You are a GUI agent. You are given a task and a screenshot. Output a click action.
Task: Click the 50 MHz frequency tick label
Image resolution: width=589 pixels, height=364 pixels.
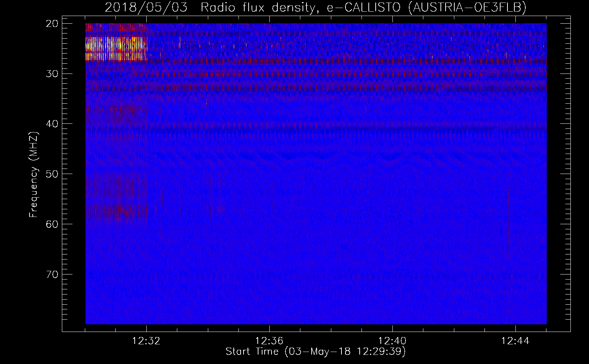click(52, 174)
